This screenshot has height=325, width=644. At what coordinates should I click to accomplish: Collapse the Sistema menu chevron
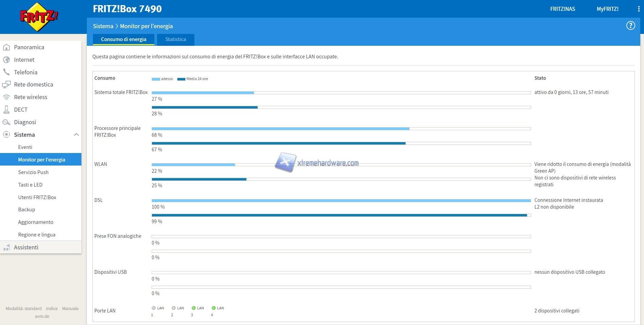click(76, 135)
